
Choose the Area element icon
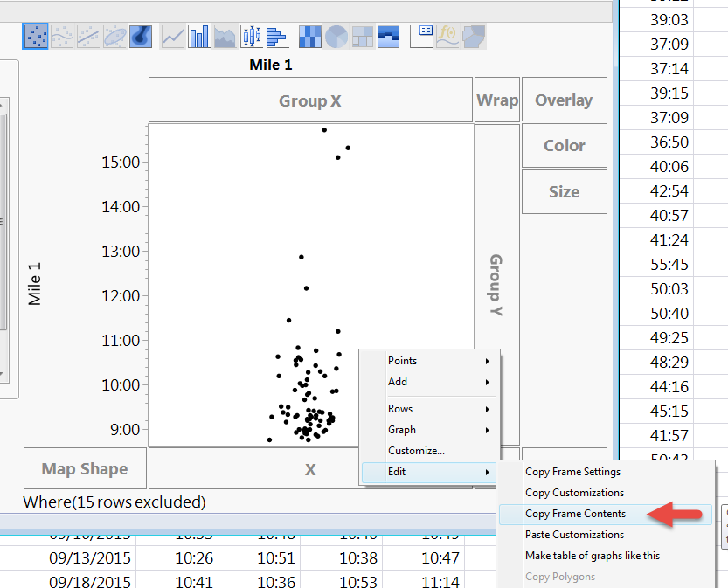[224, 36]
